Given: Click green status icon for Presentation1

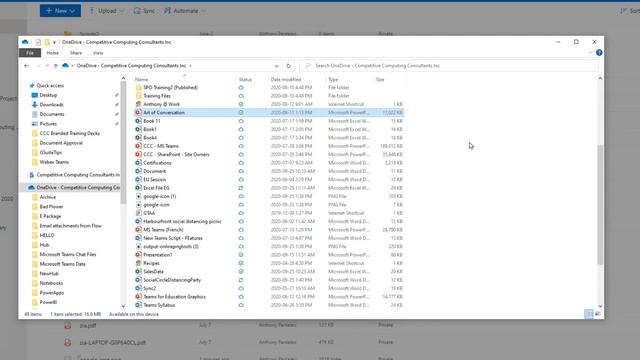Looking at the screenshot, I should click(241, 255).
